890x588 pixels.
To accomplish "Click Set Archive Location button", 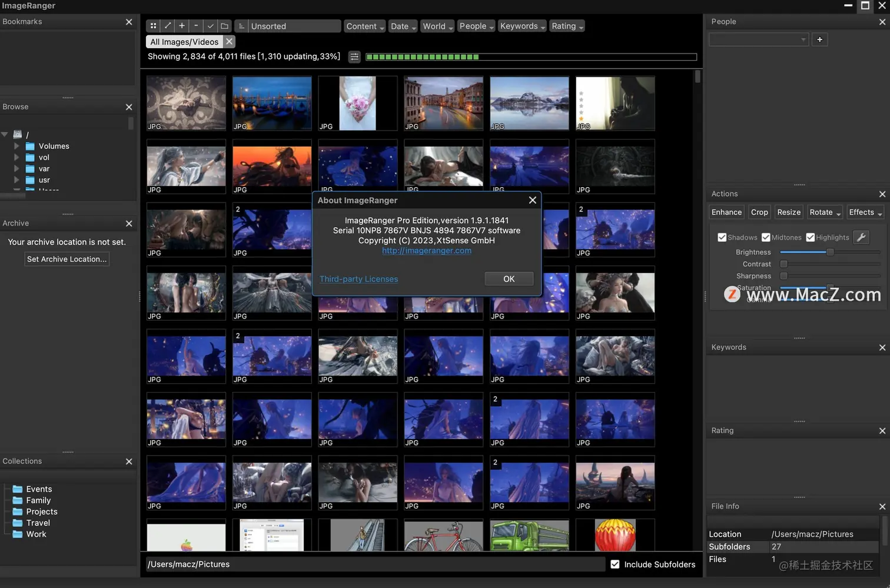I will 67,259.
